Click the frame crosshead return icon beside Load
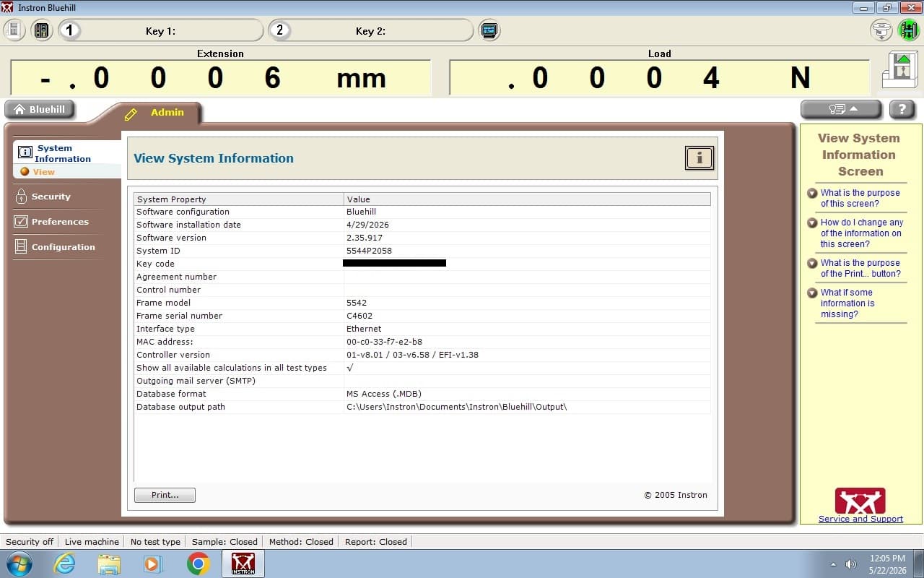The width and height of the screenshot is (924, 578). pyautogui.click(x=900, y=70)
